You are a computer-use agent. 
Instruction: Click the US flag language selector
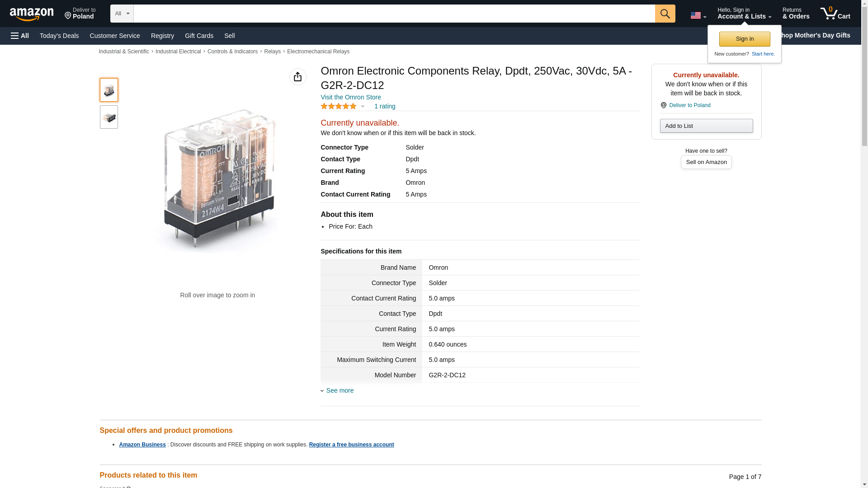pyautogui.click(x=698, y=15)
